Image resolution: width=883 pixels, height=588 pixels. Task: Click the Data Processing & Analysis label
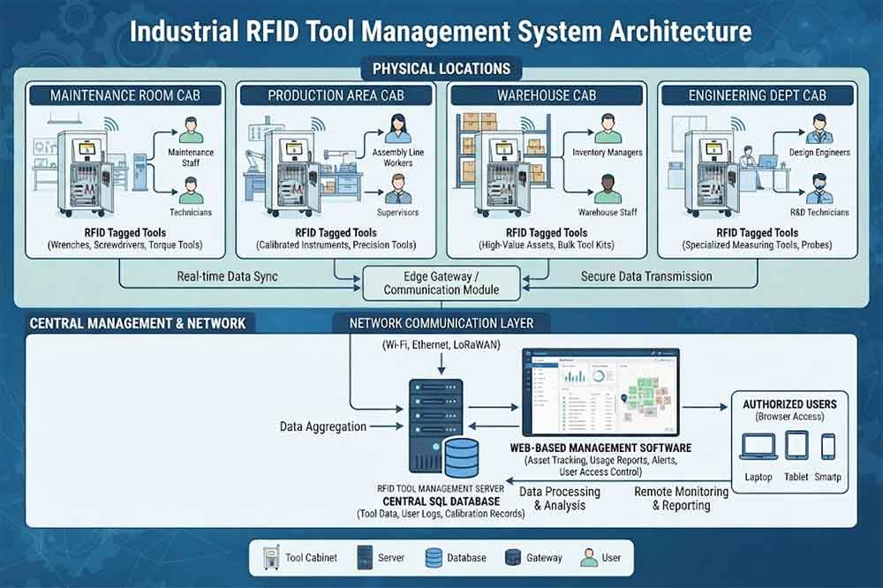(x=560, y=499)
